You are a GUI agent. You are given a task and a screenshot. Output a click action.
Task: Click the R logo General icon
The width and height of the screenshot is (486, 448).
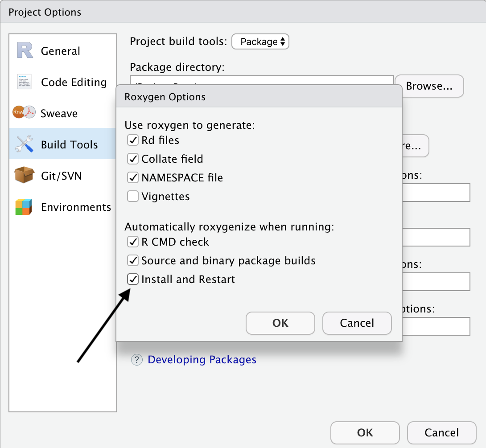pos(25,50)
